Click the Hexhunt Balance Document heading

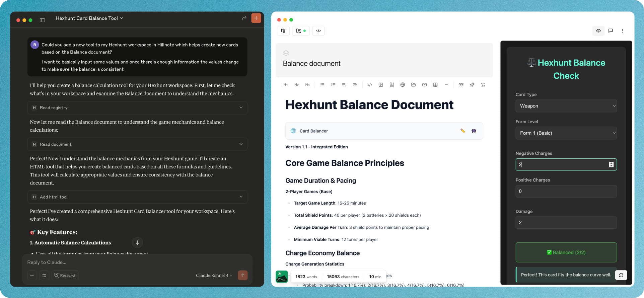coord(369,105)
